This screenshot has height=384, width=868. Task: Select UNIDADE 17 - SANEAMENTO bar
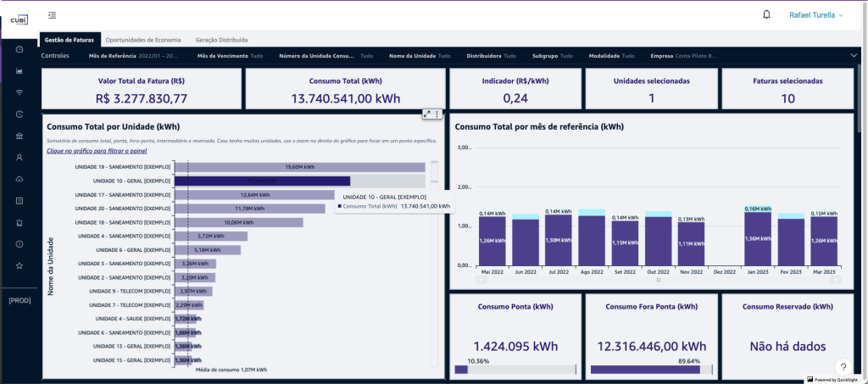coord(254,195)
